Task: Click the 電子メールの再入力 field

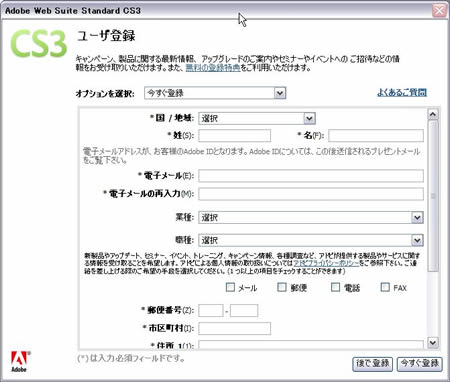Action: (311, 194)
